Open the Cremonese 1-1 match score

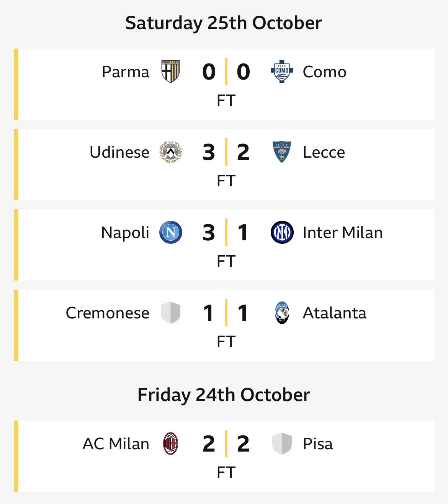(x=226, y=313)
